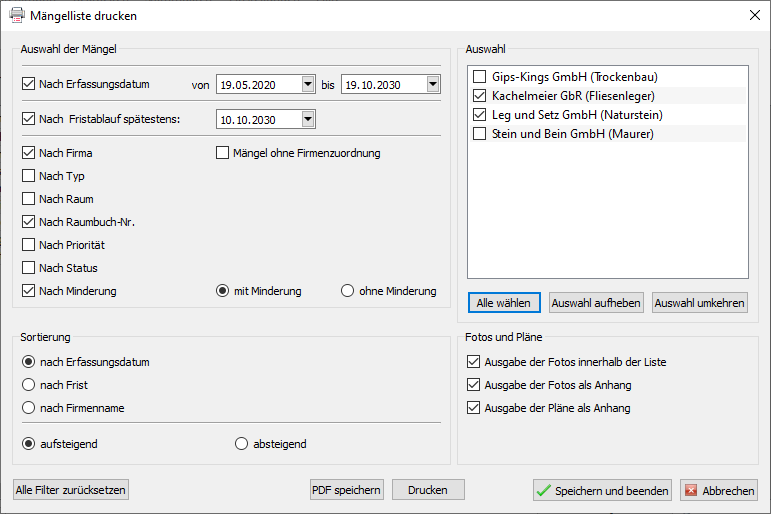Open the 'bis' date dropdown calendar
This screenshot has height=514, width=771.
pyautogui.click(x=432, y=85)
